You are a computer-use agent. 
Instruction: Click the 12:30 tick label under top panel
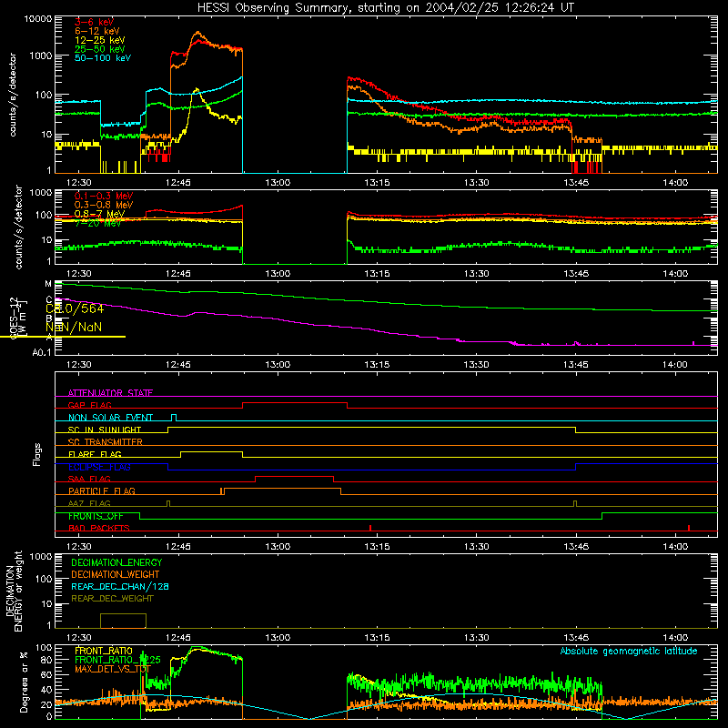click(x=78, y=183)
